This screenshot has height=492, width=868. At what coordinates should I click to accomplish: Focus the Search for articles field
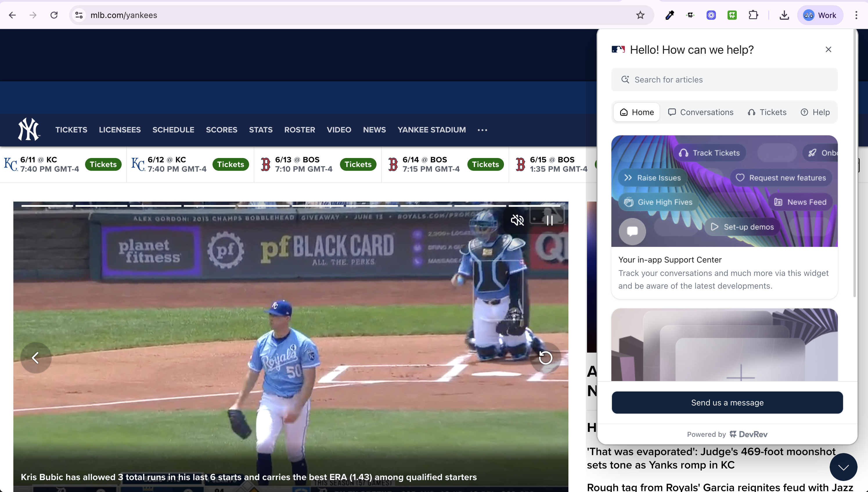725,79
